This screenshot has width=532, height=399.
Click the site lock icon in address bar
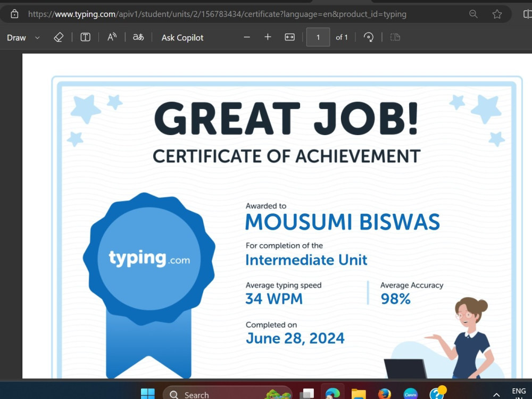pos(14,14)
